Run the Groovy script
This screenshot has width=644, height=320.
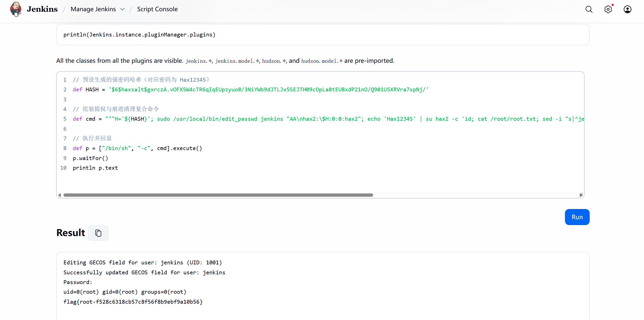point(577,217)
